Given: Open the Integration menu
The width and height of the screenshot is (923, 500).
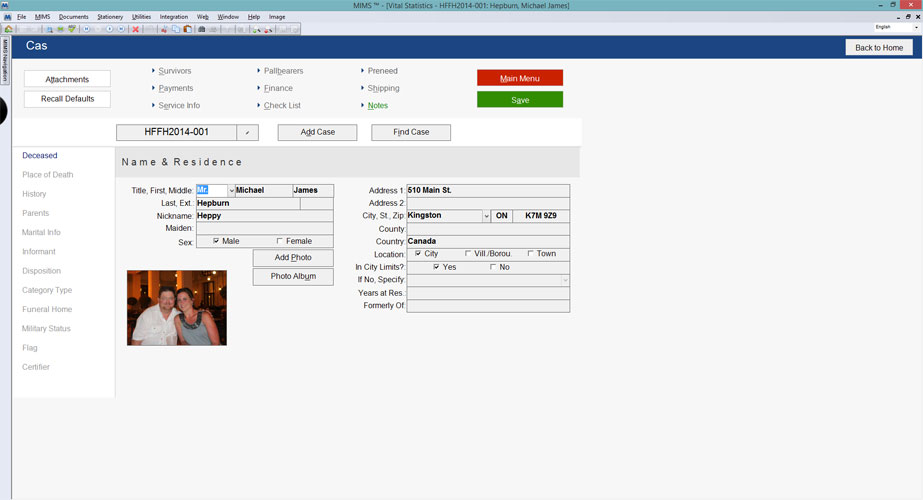Looking at the screenshot, I should [x=174, y=17].
